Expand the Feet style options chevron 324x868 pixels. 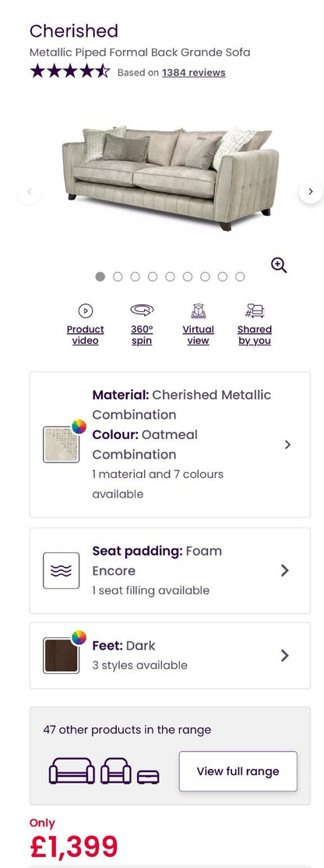285,656
